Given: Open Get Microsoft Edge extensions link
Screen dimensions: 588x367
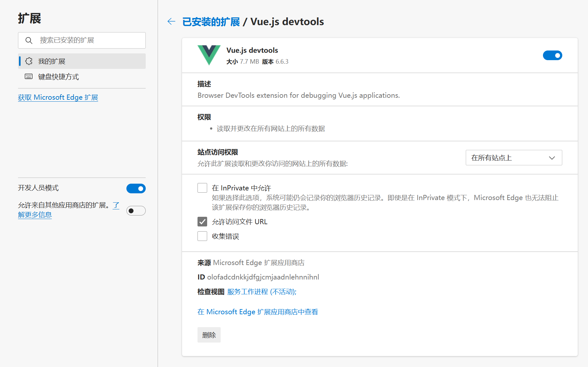Looking at the screenshot, I should 58,97.
